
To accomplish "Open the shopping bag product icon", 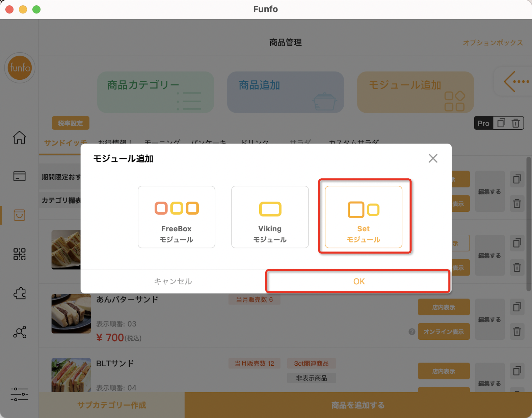I will 20,215.
